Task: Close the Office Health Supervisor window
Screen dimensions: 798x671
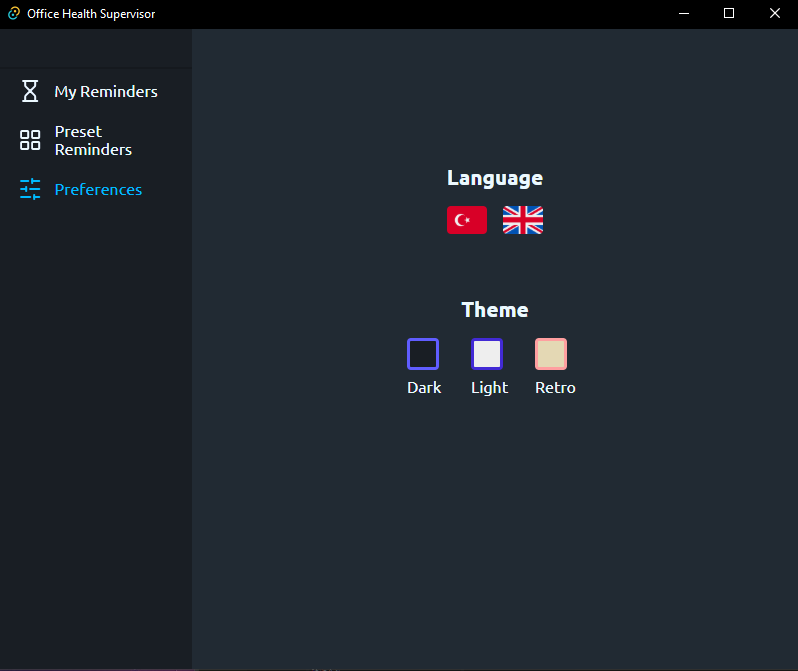Action: (x=775, y=14)
